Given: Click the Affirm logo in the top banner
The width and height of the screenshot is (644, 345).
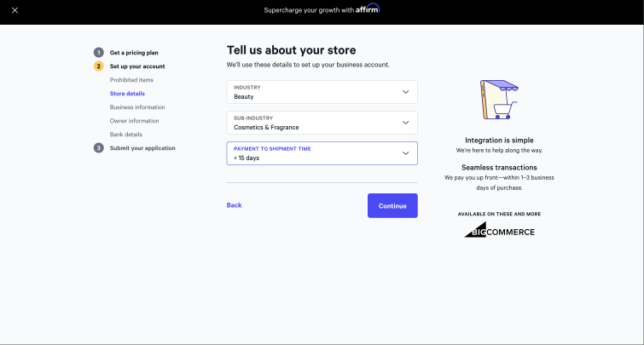Looking at the screenshot, I should tap(368, 9).
